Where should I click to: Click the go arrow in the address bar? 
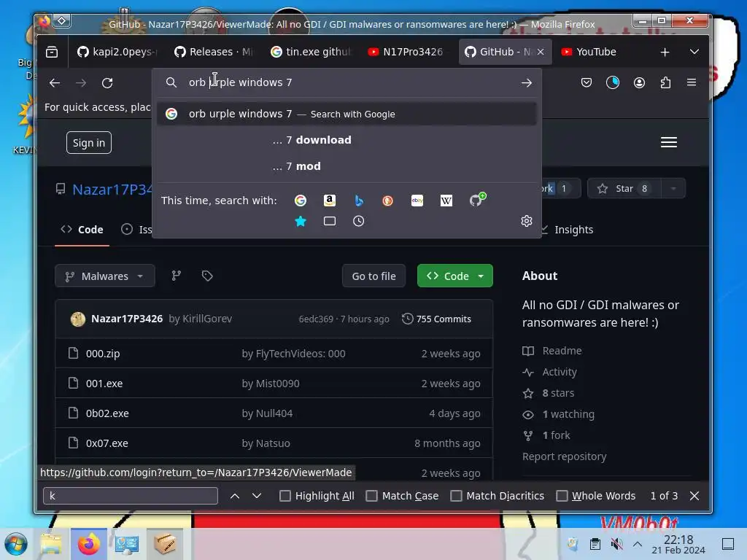(527, 83)
